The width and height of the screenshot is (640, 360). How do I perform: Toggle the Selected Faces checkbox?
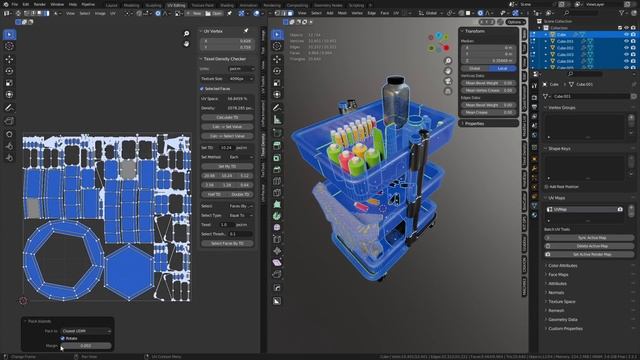click(x=202, y=89)
